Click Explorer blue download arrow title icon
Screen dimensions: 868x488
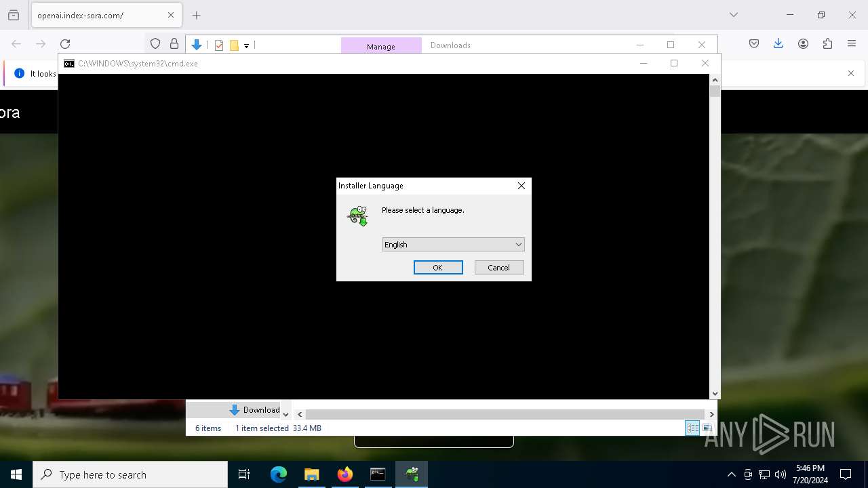(197, 45)
